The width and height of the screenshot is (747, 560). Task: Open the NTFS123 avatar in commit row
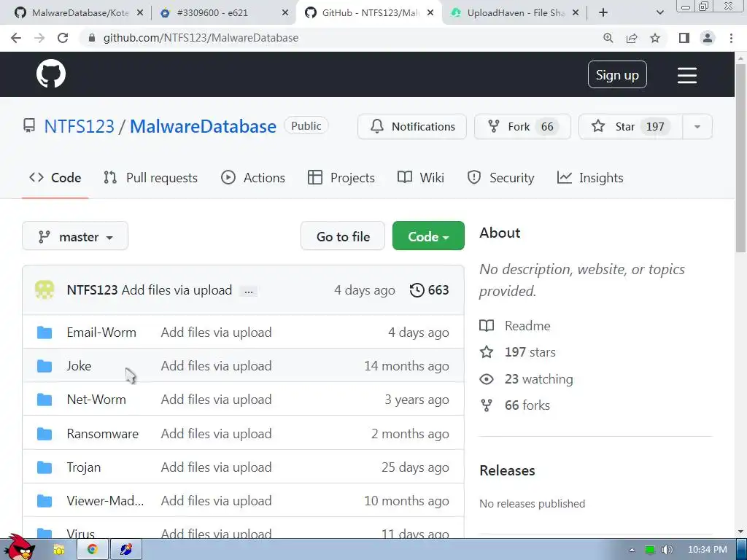coord(44,290)
